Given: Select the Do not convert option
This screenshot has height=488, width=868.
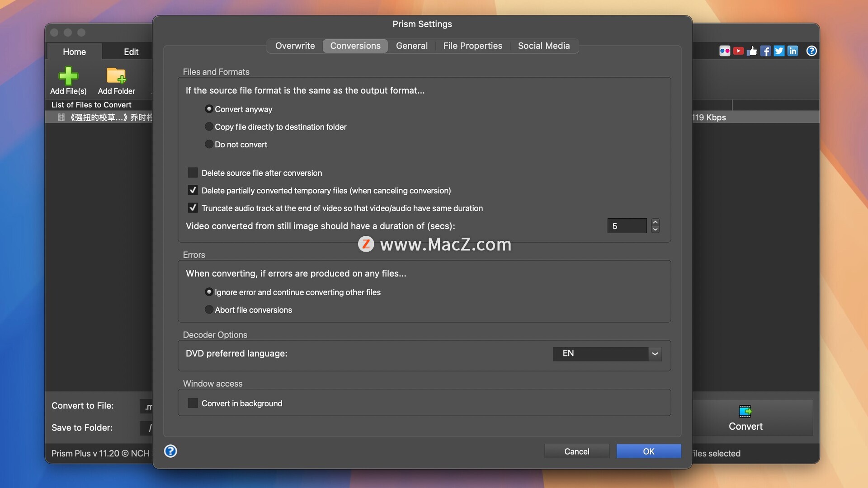Looking at the screenshot, I should (x=209, y=144).
